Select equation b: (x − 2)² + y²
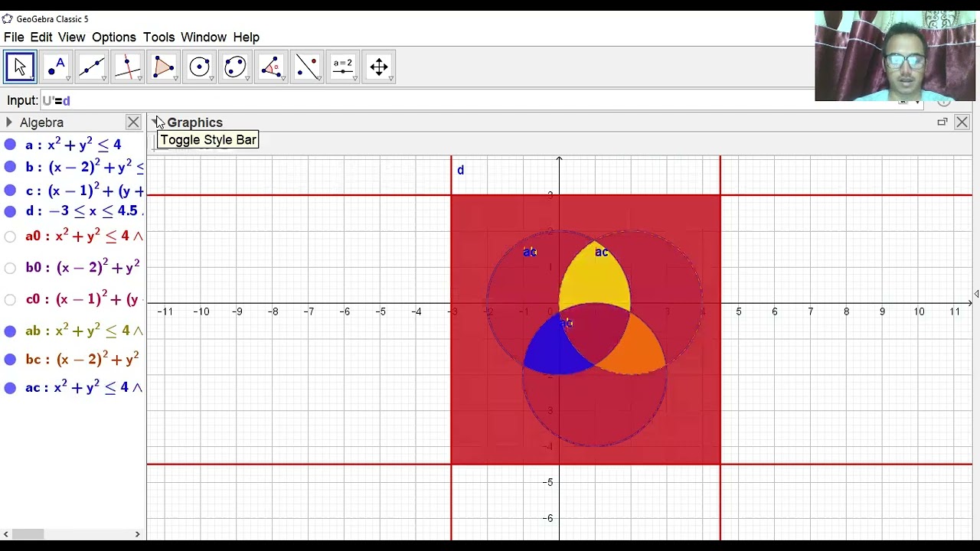Viewport: 980px width, 551px height. (x=84, y=167)
